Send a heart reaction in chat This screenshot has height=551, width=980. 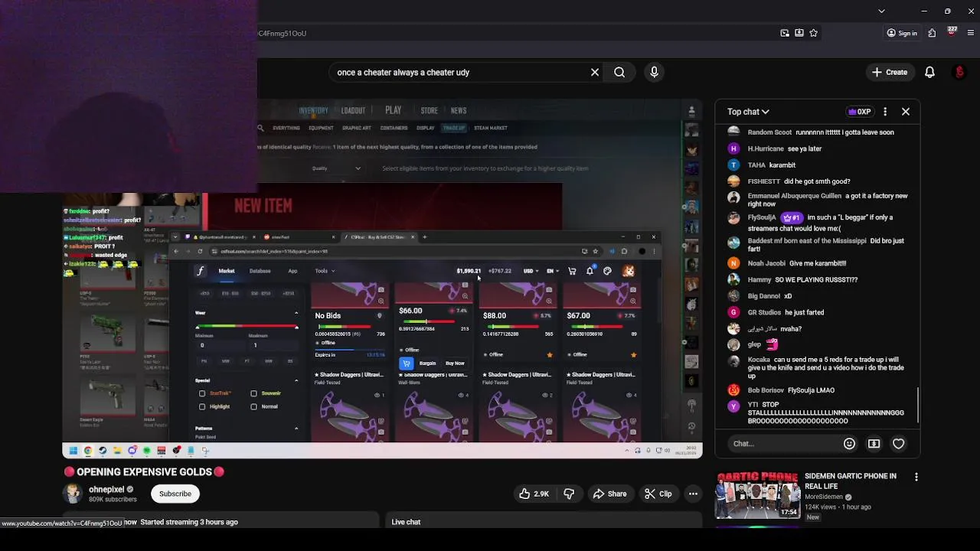point(899,443)
